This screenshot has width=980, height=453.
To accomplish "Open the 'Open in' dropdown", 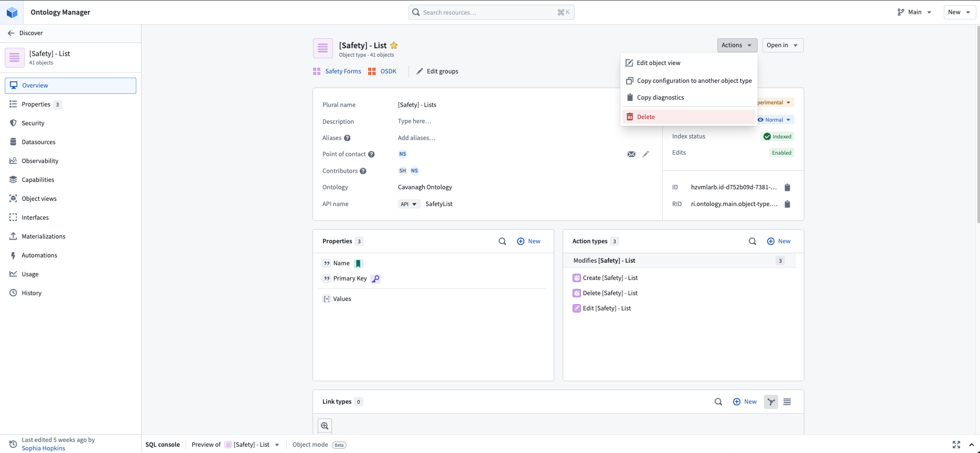I will click(x=782, y=45).
